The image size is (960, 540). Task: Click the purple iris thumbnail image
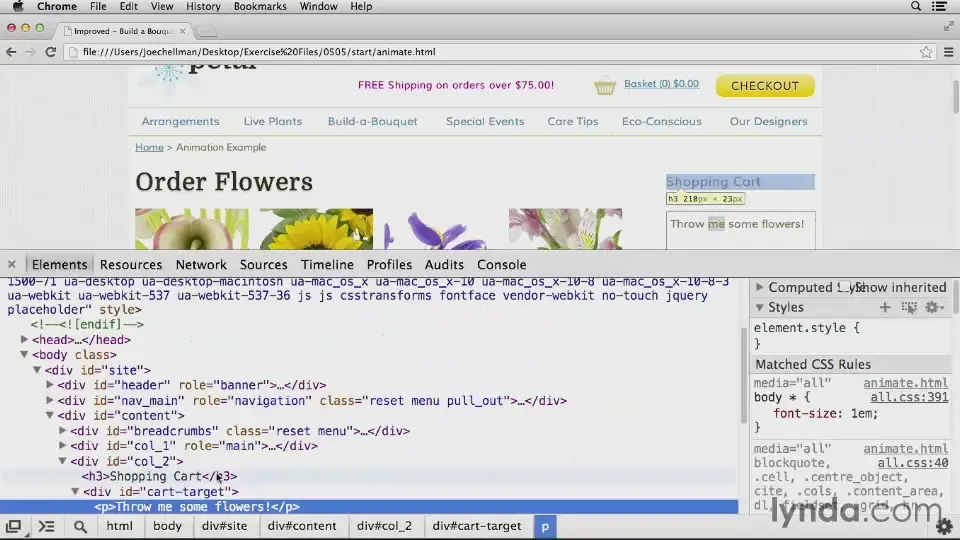[436, 229]
